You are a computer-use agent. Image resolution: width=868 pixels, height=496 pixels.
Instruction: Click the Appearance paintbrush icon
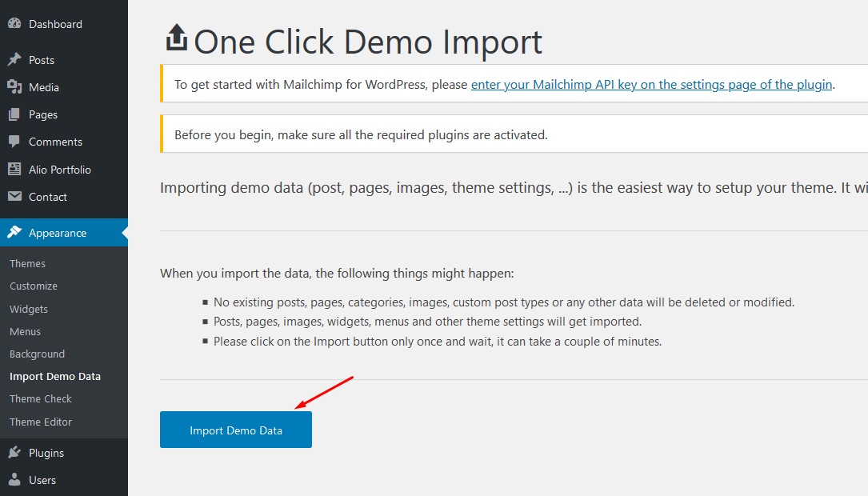point(14,233)
